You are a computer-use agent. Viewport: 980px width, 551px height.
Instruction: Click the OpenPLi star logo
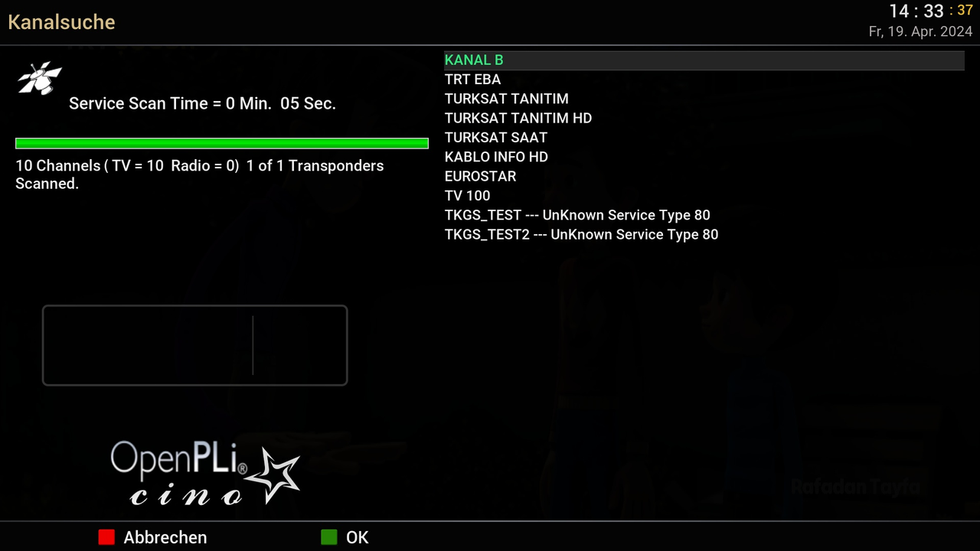[205, 476]
